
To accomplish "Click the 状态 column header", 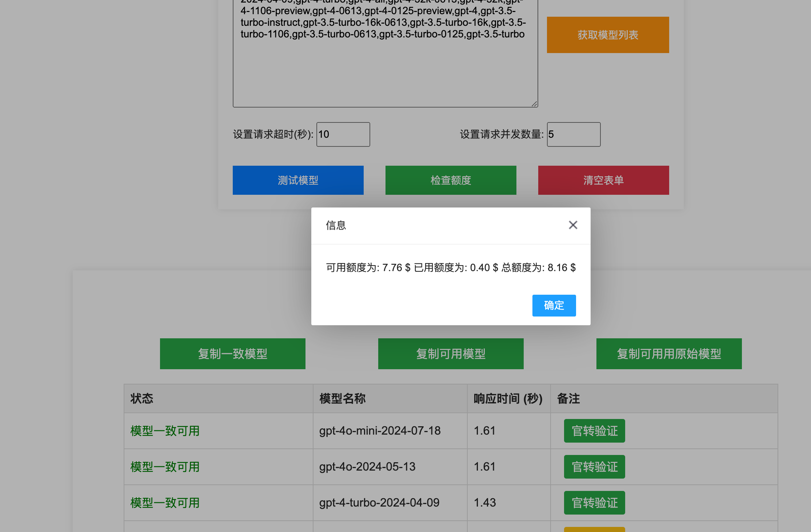I will [x=218, y=399].
